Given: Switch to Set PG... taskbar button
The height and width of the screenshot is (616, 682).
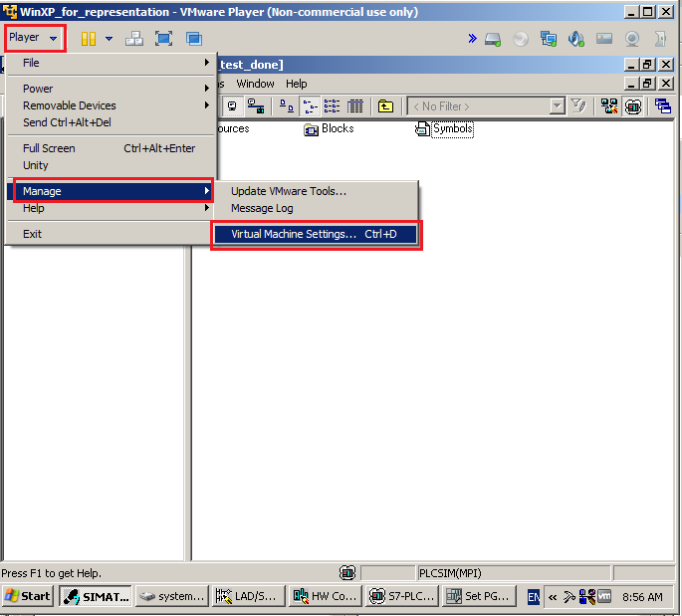Looking at the screenshot, I should pyautogui.click(x=478, y=596).
